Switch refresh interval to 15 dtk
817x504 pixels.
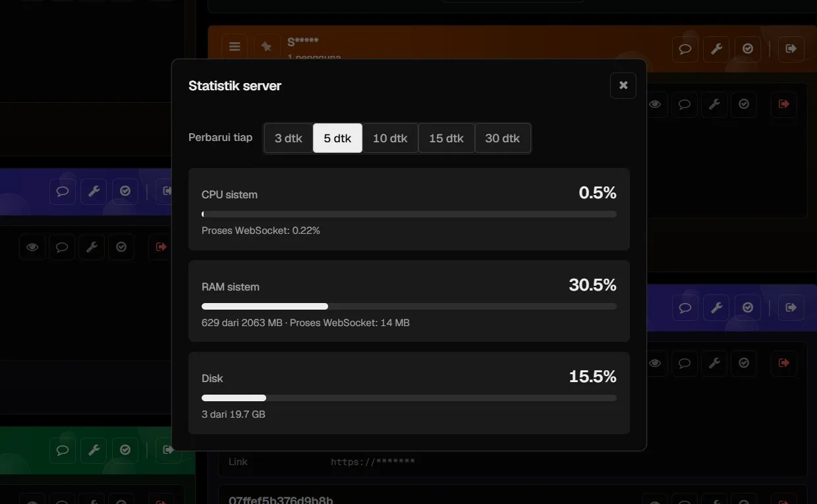(x=446, y=138)
